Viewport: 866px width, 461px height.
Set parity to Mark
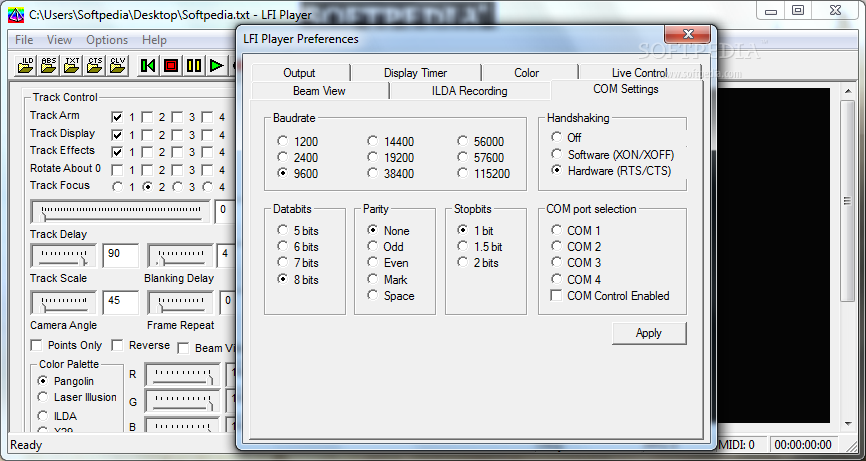tap(388, 279)
